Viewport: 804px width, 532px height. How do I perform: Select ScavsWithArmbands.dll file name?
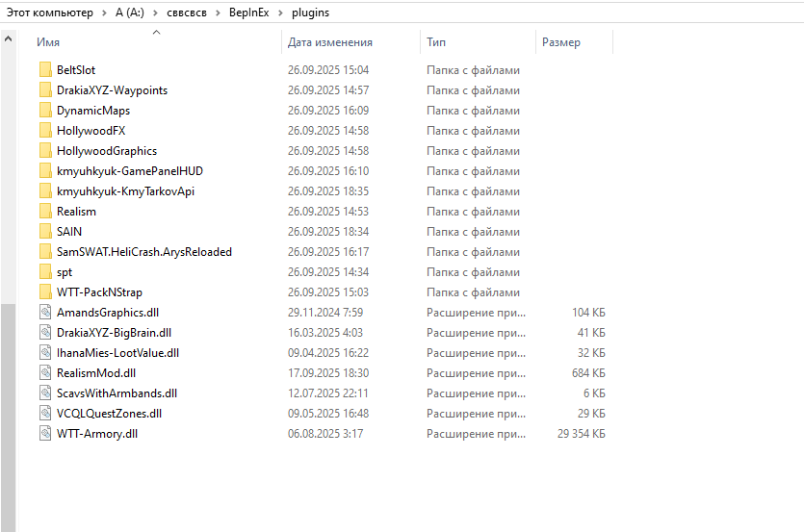(117, 393)
